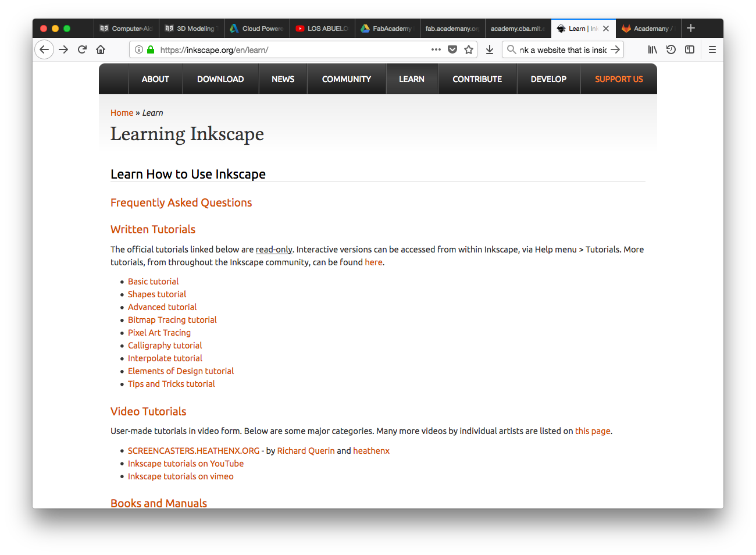This screenshot has height=555, width=756.
Task: Switch to the Computer-Aided tab
Action: click(126, 29)
